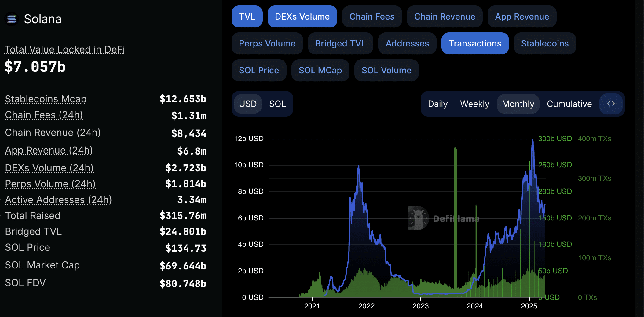Click the SOL Market Cap label
This screenshot has height=317, width=644.
(x=42, y=265)
